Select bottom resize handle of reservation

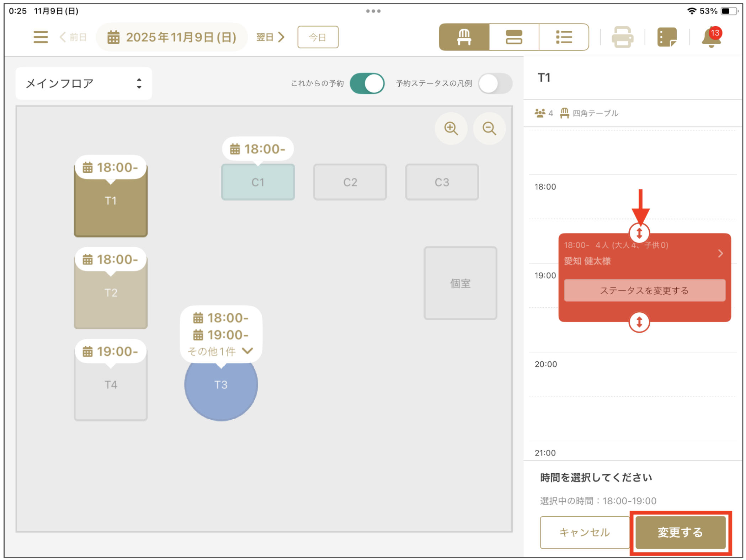(639, 322)
